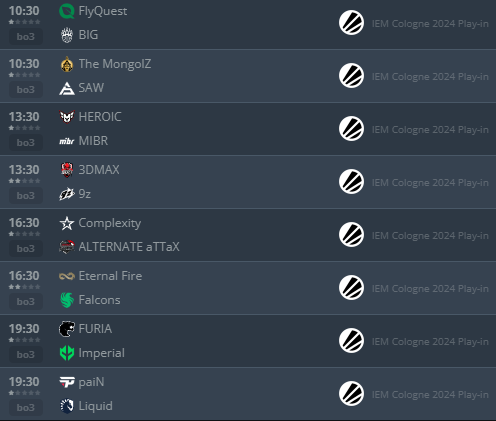This screenshot has height=421, width=496.
Task: Click the 13:30 time of HEROIC match
Action: [x=24, y=117]
